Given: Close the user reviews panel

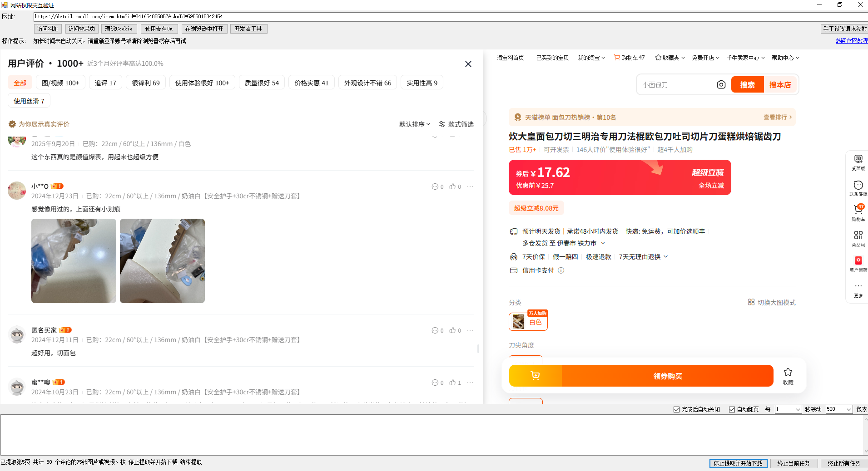Looking at the screenshot, I should point(468,64).
